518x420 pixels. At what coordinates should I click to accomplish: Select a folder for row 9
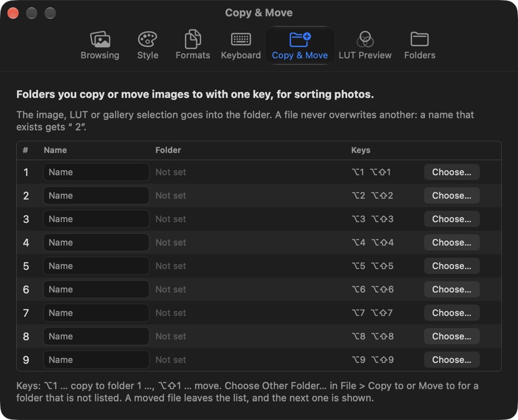click(452, 360)
